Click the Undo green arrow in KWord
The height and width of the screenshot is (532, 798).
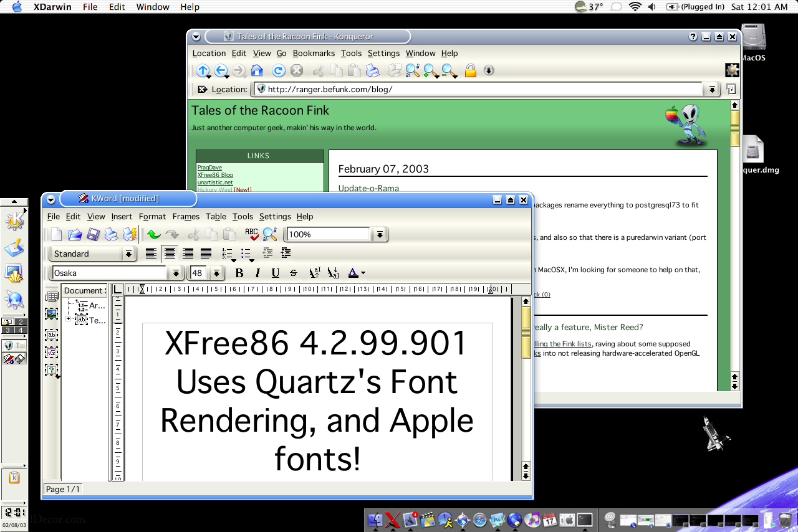point(153,234)
